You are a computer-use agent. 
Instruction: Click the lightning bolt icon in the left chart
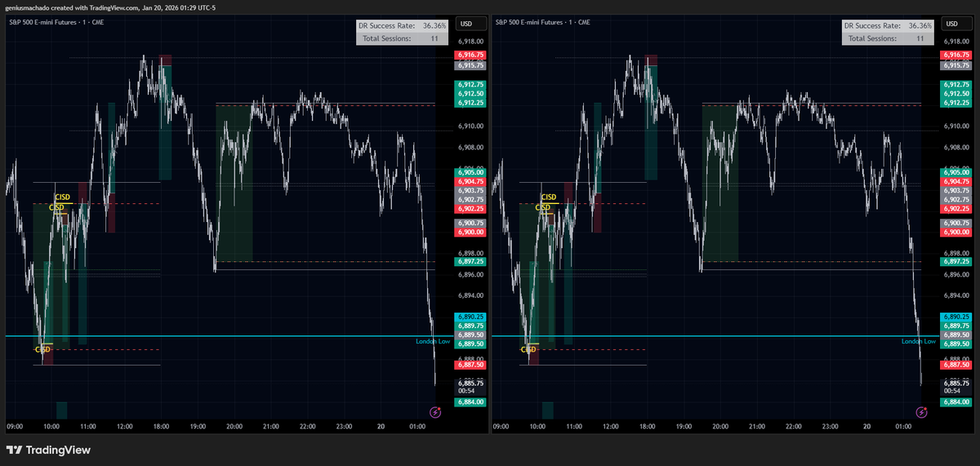point(435,413)
